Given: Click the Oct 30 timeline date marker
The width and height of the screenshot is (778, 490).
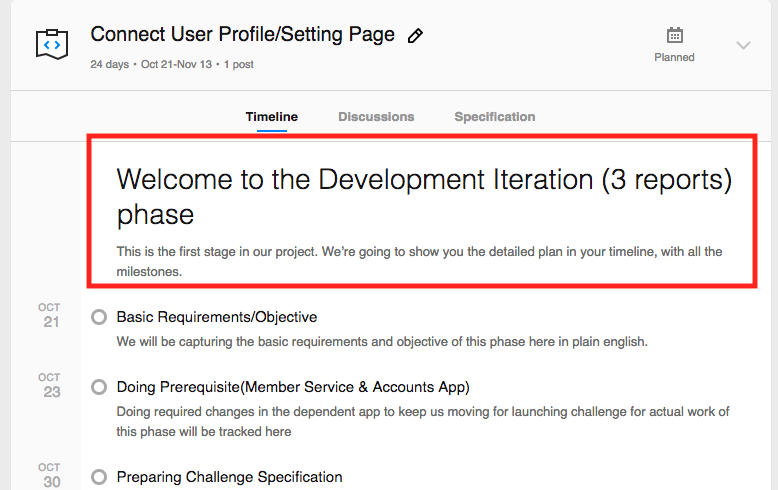Looking at the screenshot, I should coord(50,475).
